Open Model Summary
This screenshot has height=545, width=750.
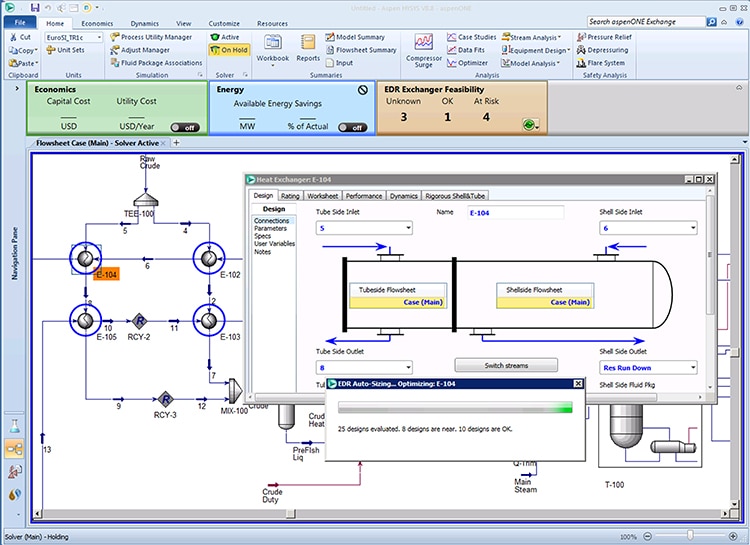355,37
